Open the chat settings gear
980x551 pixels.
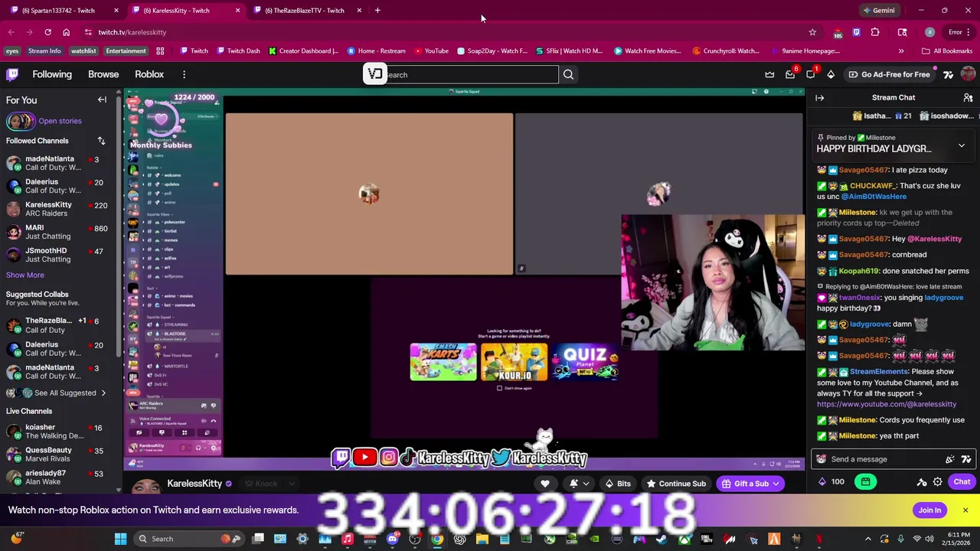click(x=937, y=482)
